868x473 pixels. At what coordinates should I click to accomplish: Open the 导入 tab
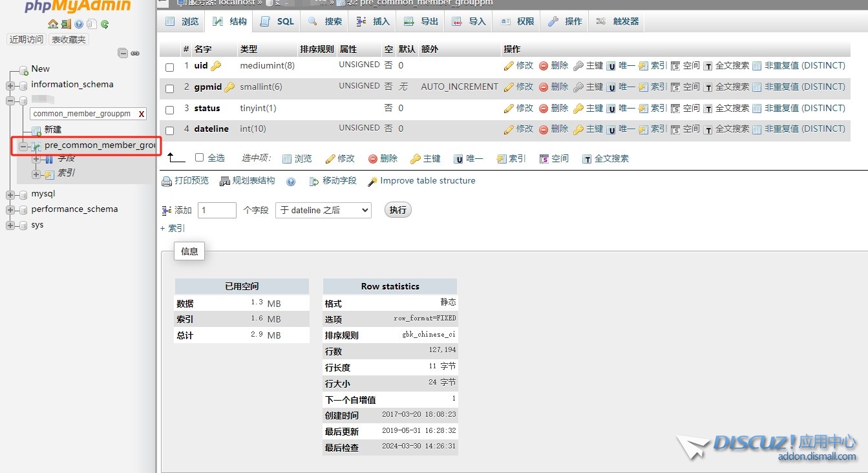pos(469,22)
